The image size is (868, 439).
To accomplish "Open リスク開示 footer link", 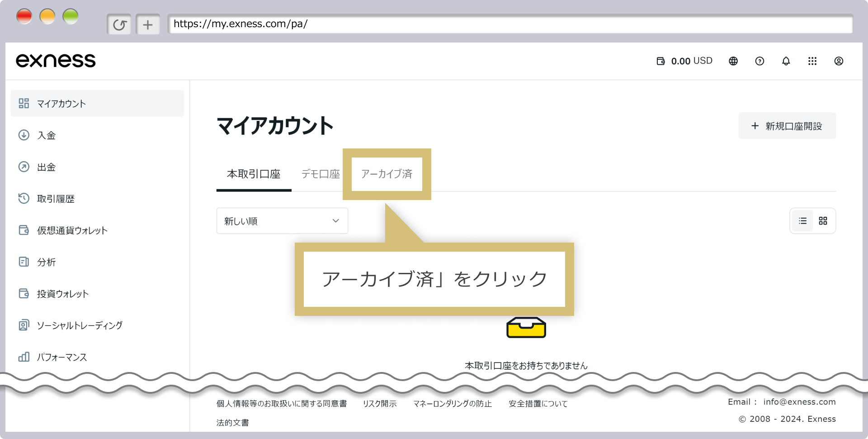I will click(x=380, y=404).
